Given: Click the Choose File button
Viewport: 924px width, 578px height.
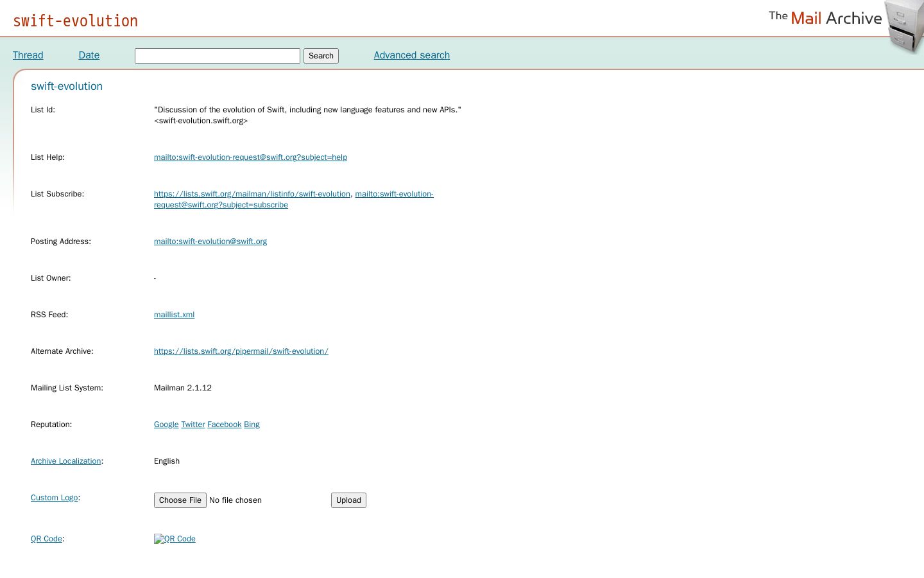Looking at the screenshot, I should [180, 500].
